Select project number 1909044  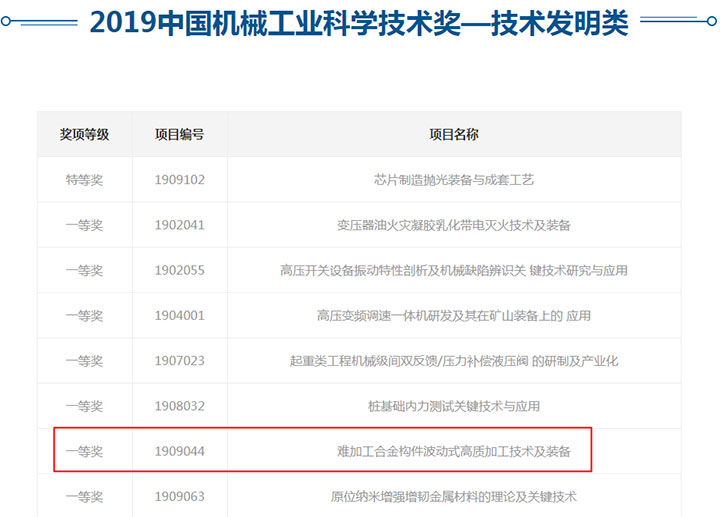[180, 451]
